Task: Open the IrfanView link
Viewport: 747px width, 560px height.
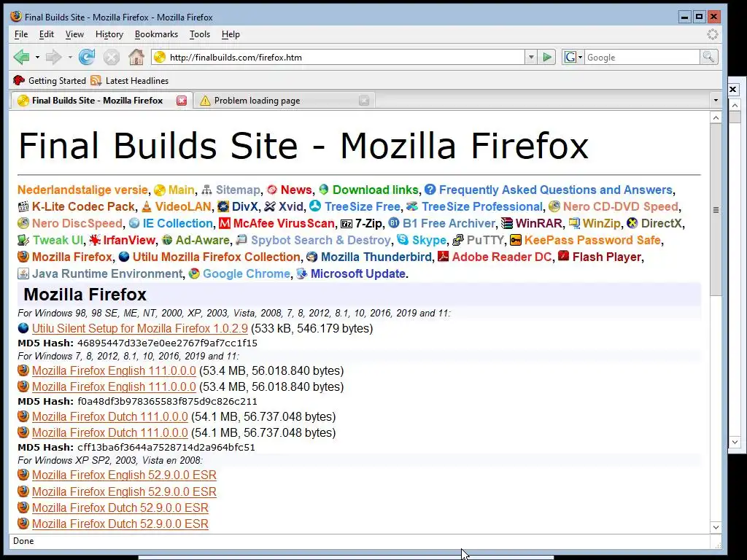Action: (129, 240)
